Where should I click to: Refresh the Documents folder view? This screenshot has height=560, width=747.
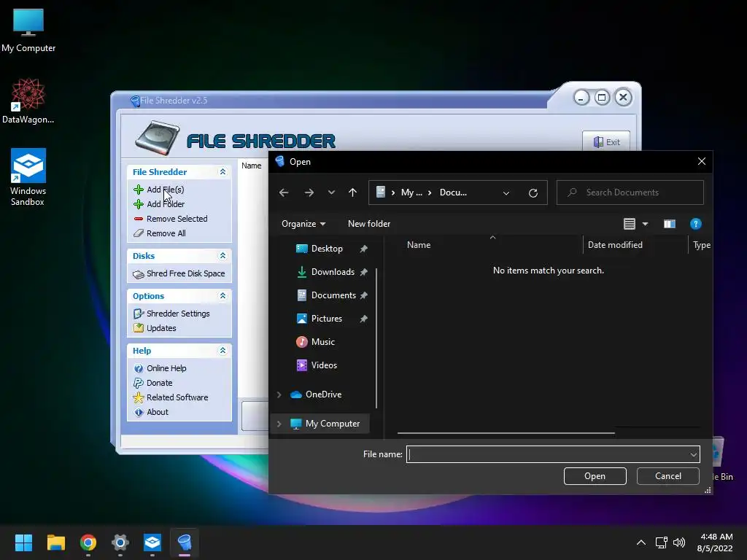[x=533, y=192]
